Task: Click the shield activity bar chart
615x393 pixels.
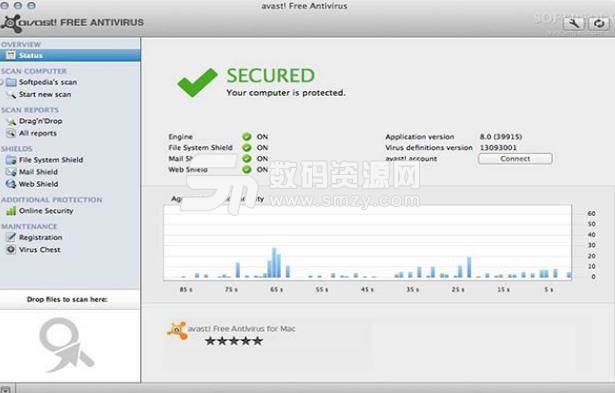Action: (368, 242)
